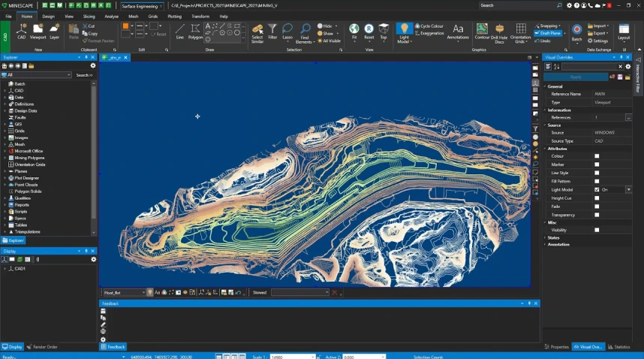Expand the Triangulations tree node
The image size is (644, 359).
pyautogui.click(x=5, y=231)
